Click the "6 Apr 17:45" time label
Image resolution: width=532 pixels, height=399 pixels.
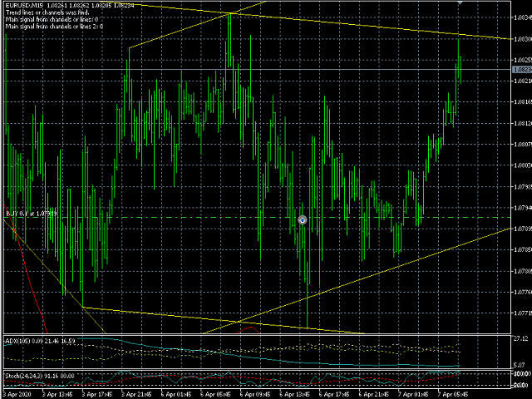point(334,395)
